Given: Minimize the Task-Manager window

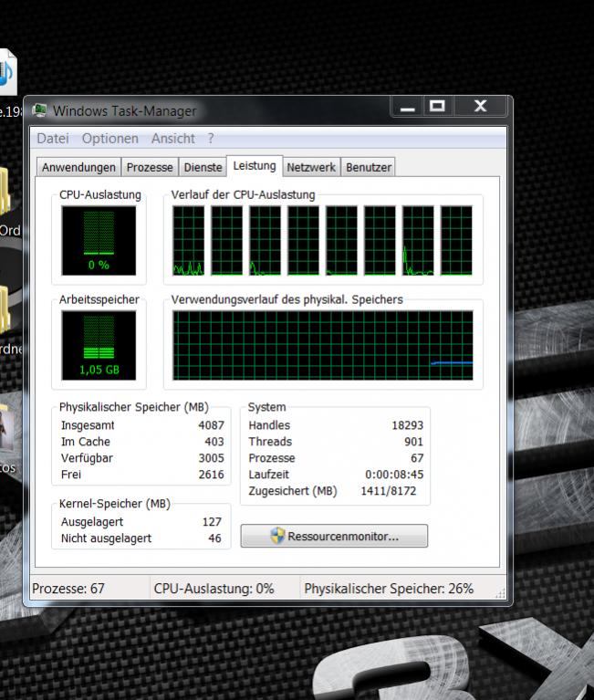Looking at the screenshot, I should point(407,107).
